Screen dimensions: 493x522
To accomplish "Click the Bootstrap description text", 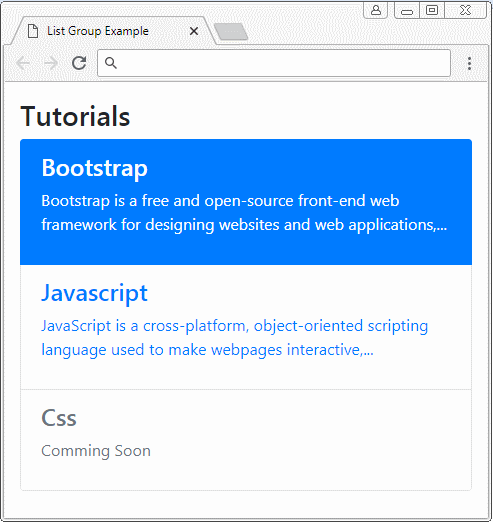I will (x=244, y=213).
